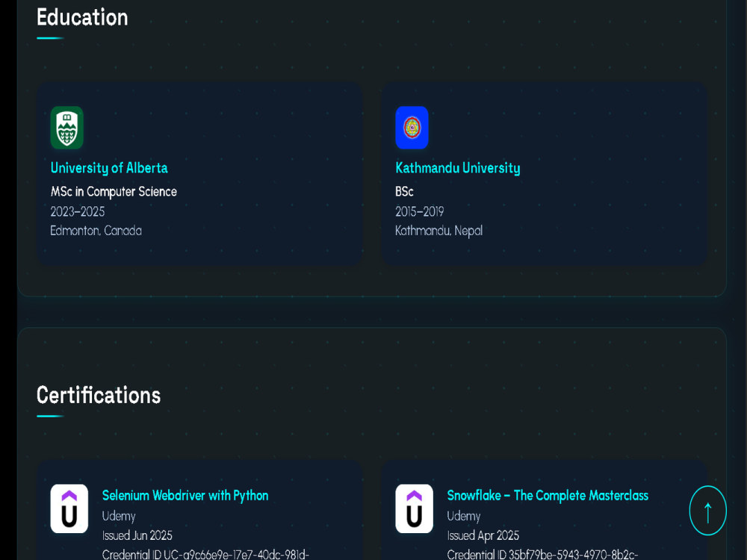Click the Certifications section heading
The height and width of the screenshot is (560, 747).
click(x=99, y=395)
